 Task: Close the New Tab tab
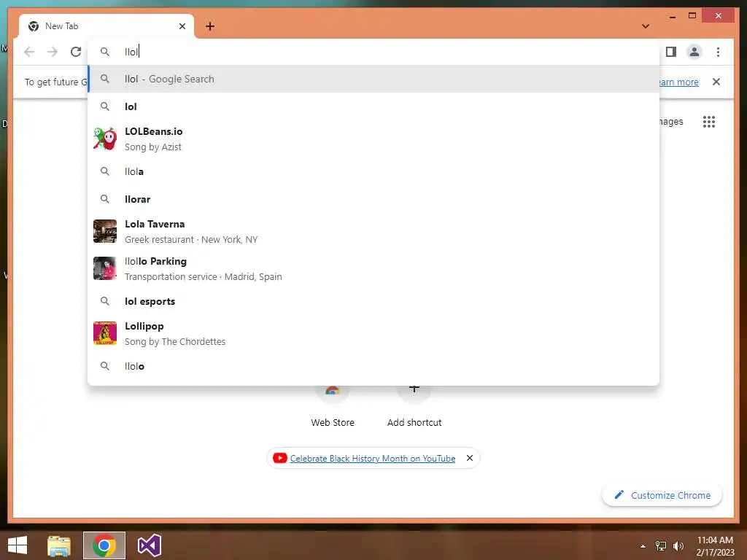(x=182, y=26)
